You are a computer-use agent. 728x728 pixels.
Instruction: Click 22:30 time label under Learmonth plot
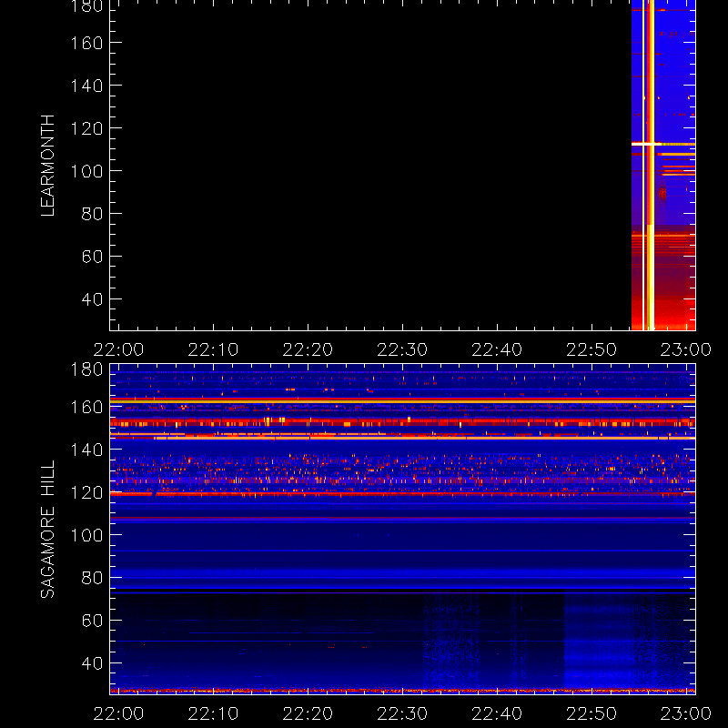pos(402,349)
